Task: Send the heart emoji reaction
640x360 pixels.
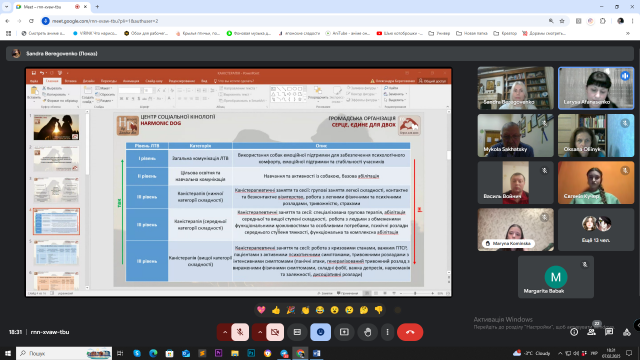Action: [261, 310]
